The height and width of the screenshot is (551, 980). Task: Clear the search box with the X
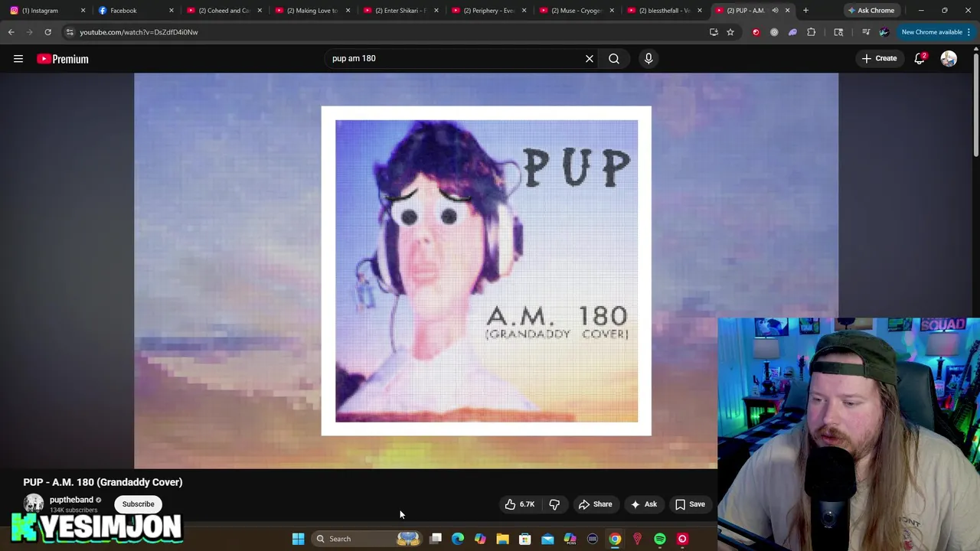(x=590, y=58)
